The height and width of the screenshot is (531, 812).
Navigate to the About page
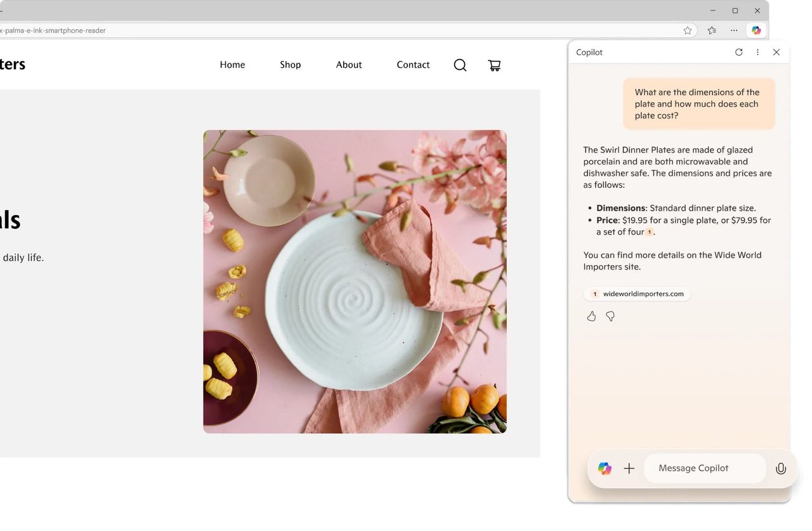tap(349, 65)
